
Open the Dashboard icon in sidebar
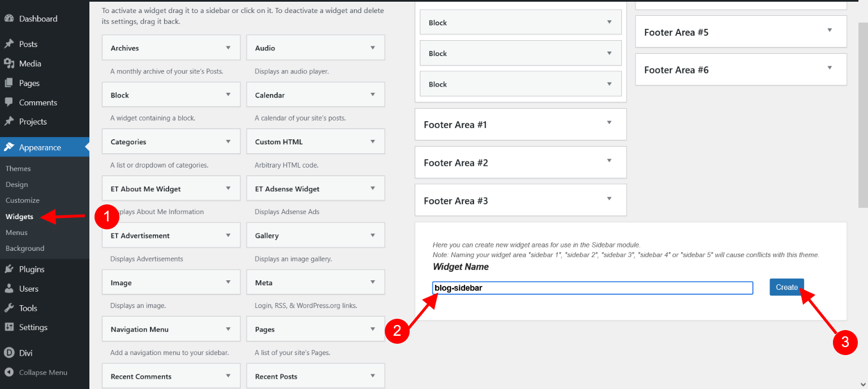9,19
